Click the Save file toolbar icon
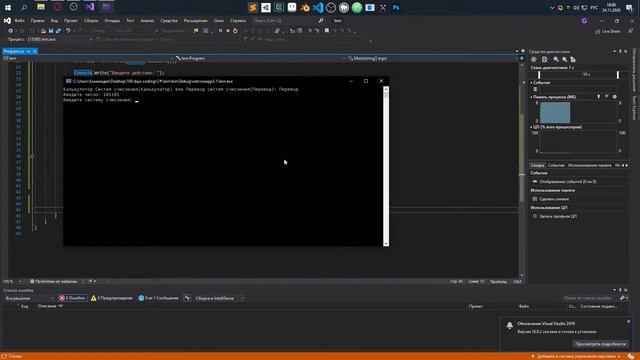Screen dimensions: 640x360 tap(51, 31)
